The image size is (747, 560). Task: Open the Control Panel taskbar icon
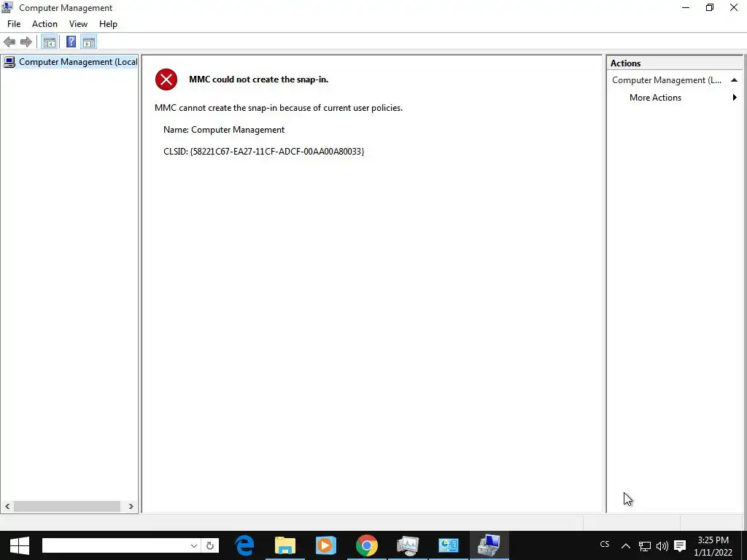pos(449,545)
